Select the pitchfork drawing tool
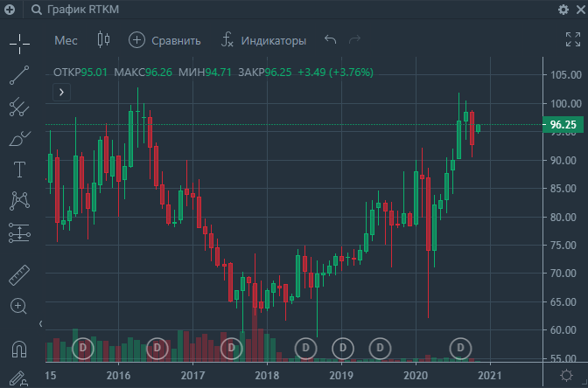Viewport: 588px width, 388px height. click(x=19, y=107)
